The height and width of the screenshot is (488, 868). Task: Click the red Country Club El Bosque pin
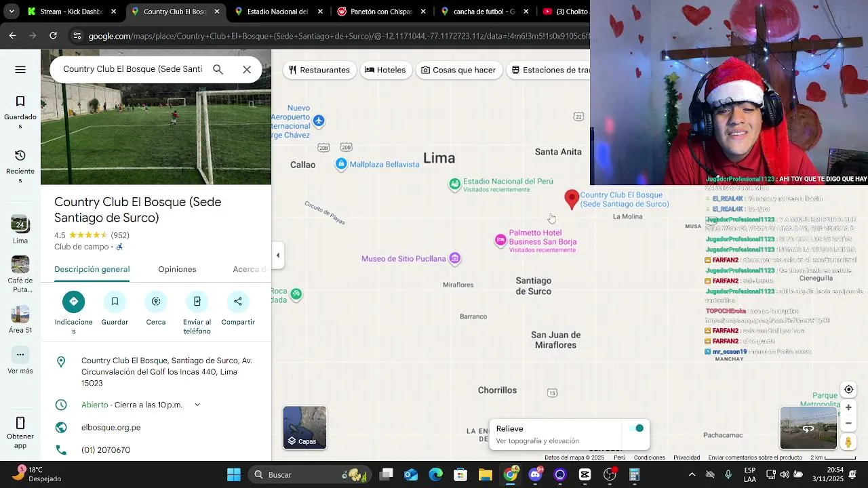click(x=572, y=199)
